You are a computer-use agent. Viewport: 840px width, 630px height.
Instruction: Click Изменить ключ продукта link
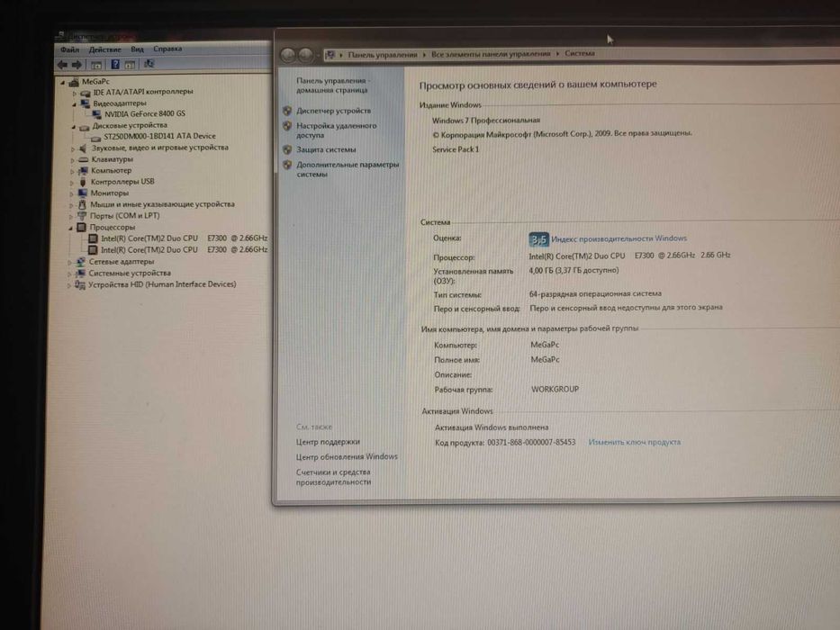coord(635,442)
